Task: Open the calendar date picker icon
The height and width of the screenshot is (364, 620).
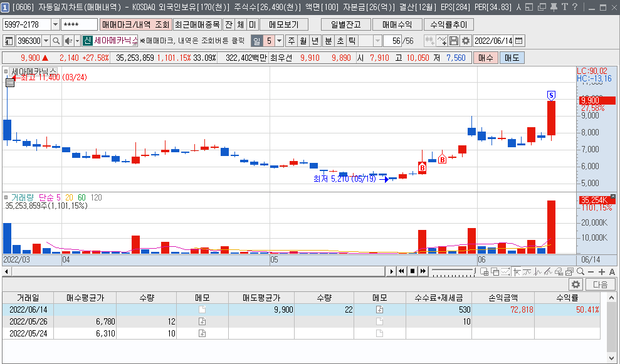Action: click(519, 41)
